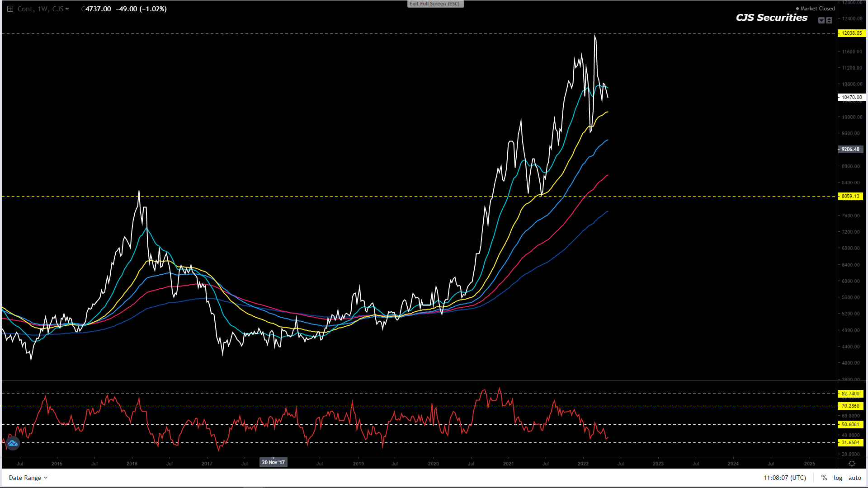Select the 82.7400 RSI level label
Screen dimensions: 868x488
(851, 394)
